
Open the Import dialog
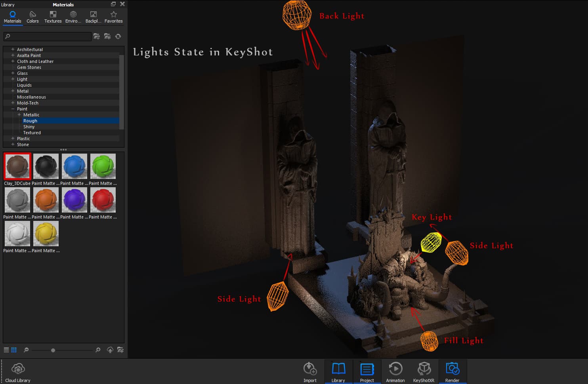point(310,372)
